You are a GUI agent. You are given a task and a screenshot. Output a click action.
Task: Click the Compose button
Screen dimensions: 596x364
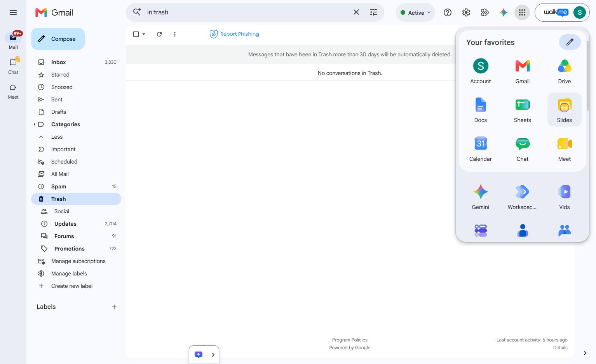58,39
